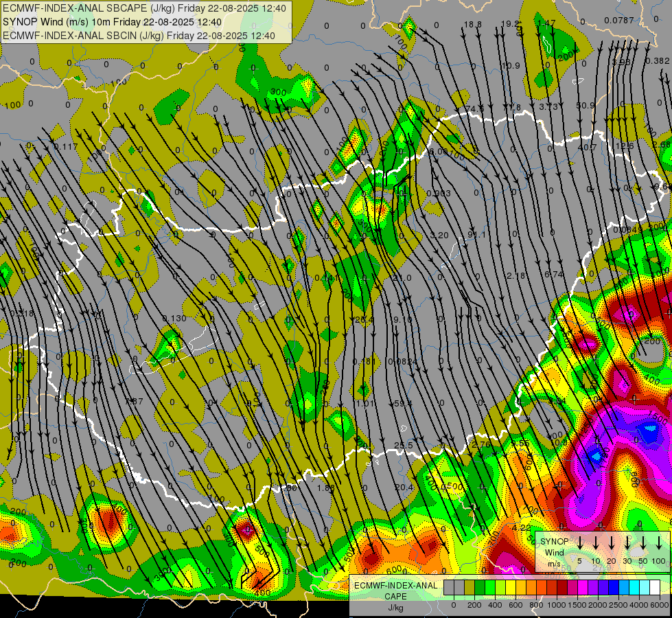Click the 12.6 value on the map

625,146
